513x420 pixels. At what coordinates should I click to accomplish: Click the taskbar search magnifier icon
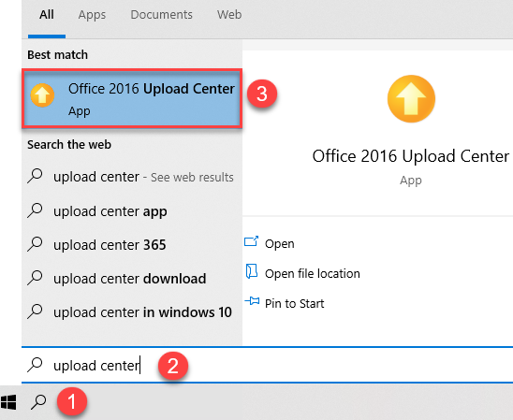point(38,402)
